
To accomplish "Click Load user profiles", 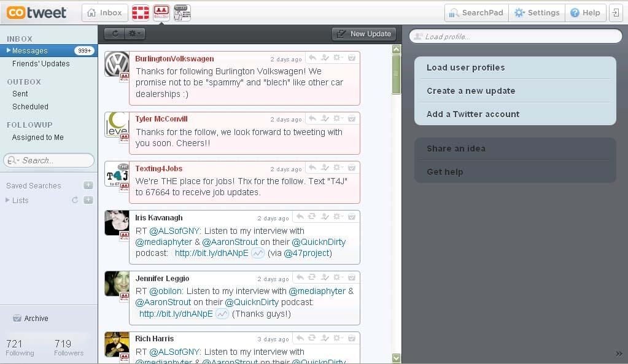I will [515, 68].
